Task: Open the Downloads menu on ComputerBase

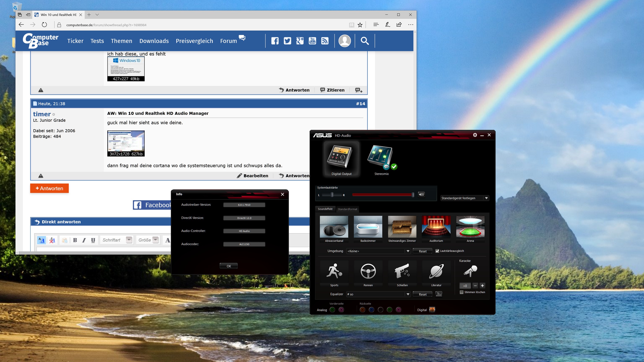Action: [x=154, y=41]
